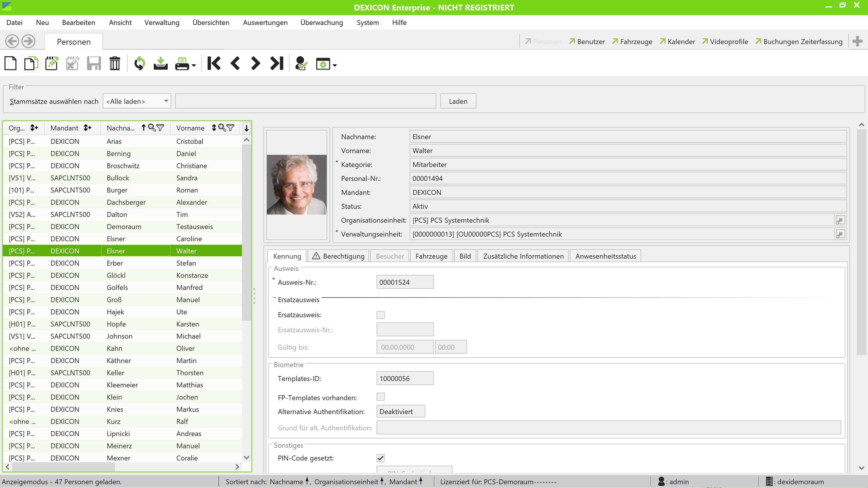The image size is (868, 488).
Task: Jump to the first record arrow icon
Action: tap(214, 63)
